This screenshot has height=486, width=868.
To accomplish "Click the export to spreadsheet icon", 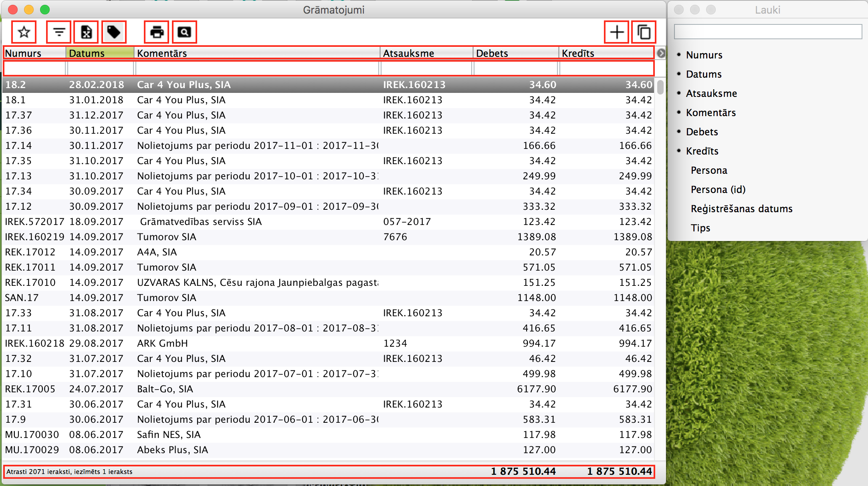I will click(86, 32).
